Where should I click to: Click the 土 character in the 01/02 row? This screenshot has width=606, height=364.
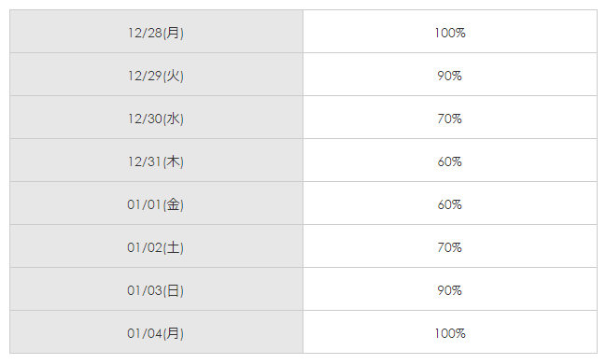[173, 247]
